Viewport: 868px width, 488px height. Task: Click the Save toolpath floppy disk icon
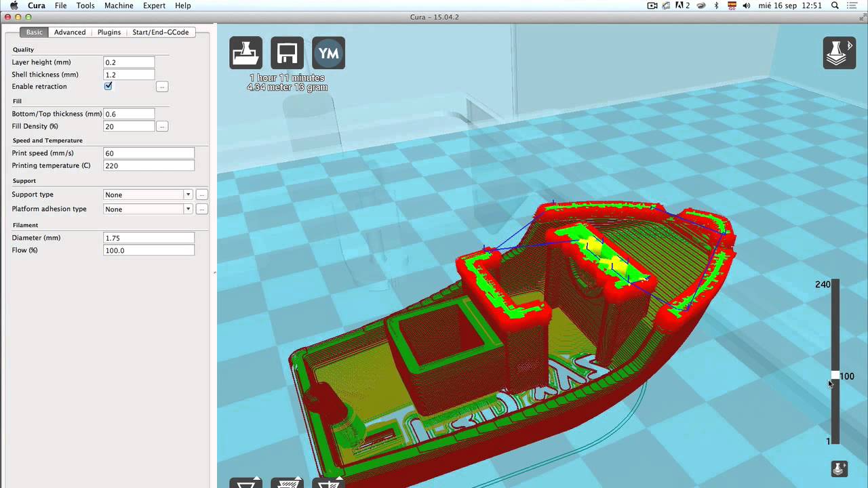287,53
